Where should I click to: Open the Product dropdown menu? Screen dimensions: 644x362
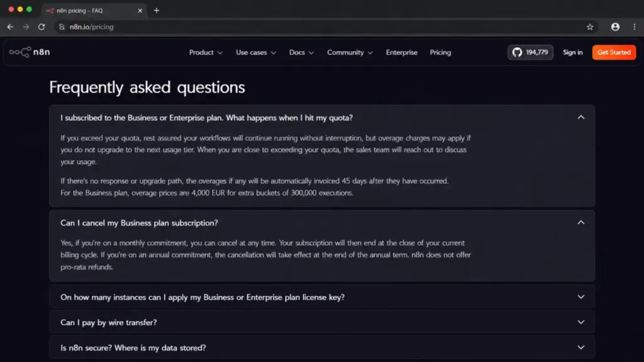point(206,53)
